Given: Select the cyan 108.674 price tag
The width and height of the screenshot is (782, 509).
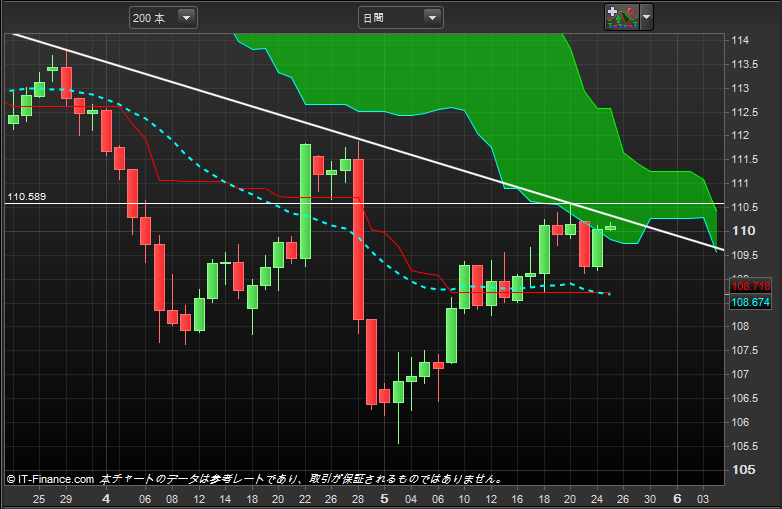Looking at the screenshot, I should click(x=751, y=302).
